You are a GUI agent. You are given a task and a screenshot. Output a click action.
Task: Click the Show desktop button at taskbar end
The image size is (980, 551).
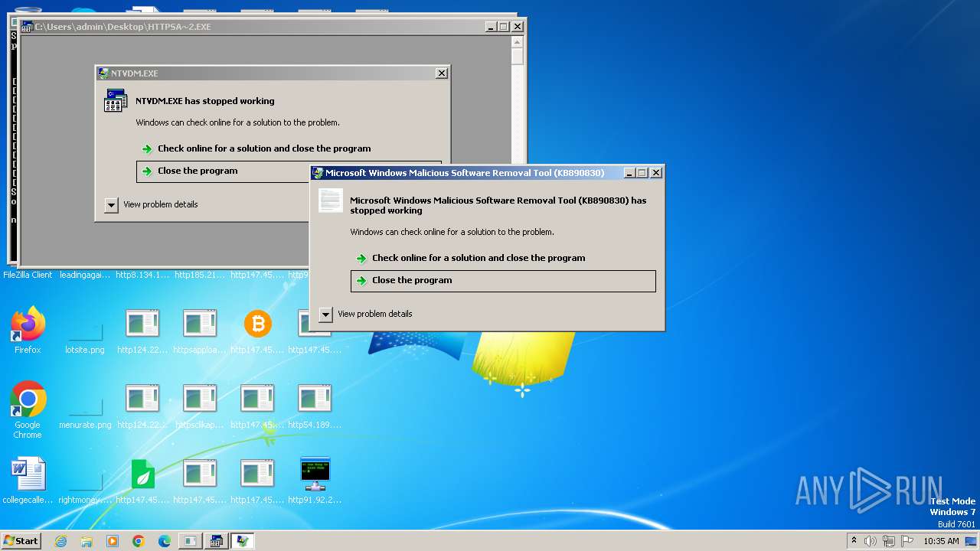[972, 541]
